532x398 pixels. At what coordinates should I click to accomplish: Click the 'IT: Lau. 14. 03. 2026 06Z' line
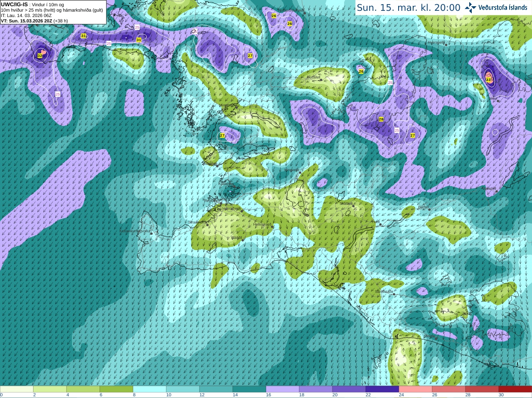(26, 15)
